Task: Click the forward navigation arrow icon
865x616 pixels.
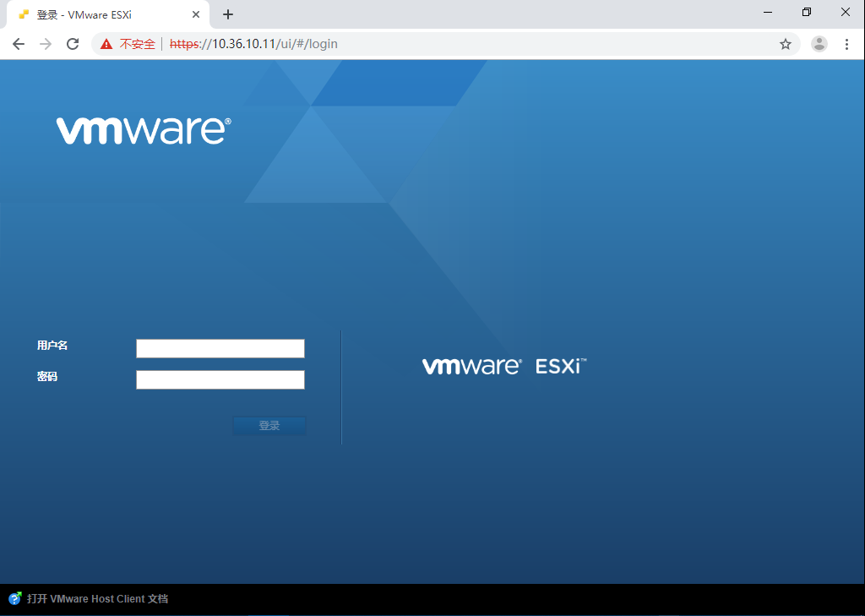Action: tap(45, 43)
